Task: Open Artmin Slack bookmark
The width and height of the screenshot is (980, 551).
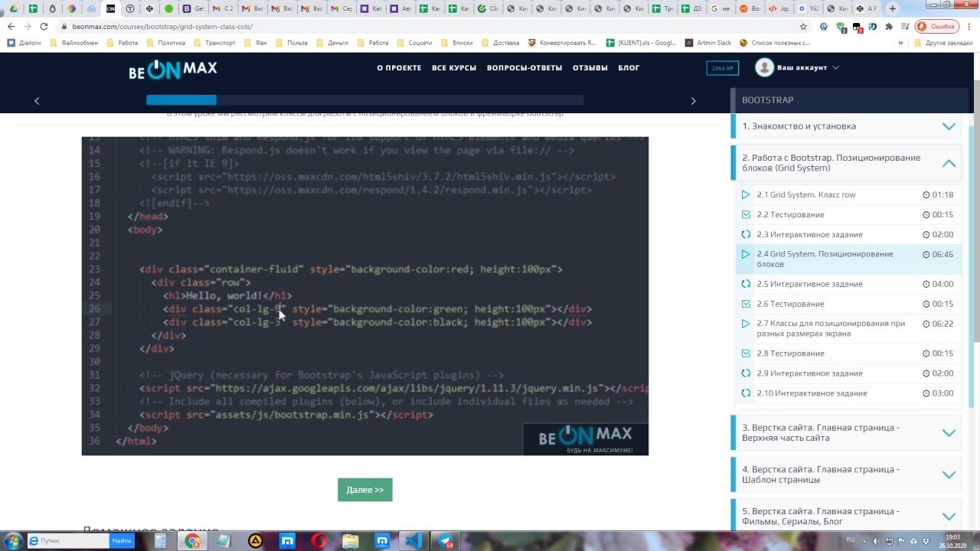Action: coord(708,43)
